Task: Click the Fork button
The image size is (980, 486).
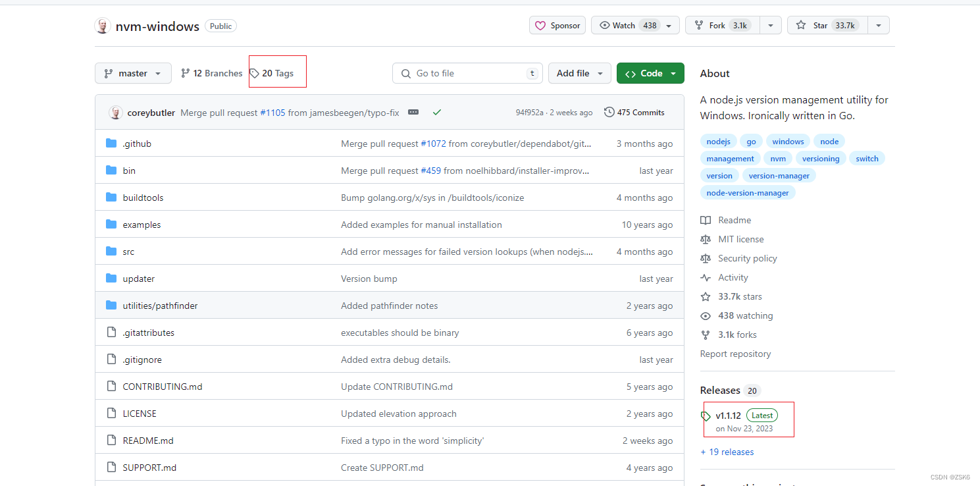Action: (723, 26)
